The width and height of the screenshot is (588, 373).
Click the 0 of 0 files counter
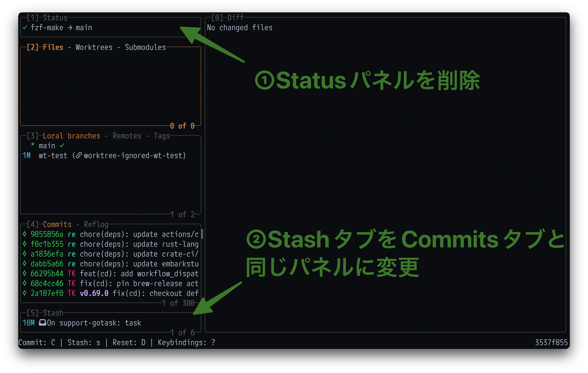[x=182, y=126]
